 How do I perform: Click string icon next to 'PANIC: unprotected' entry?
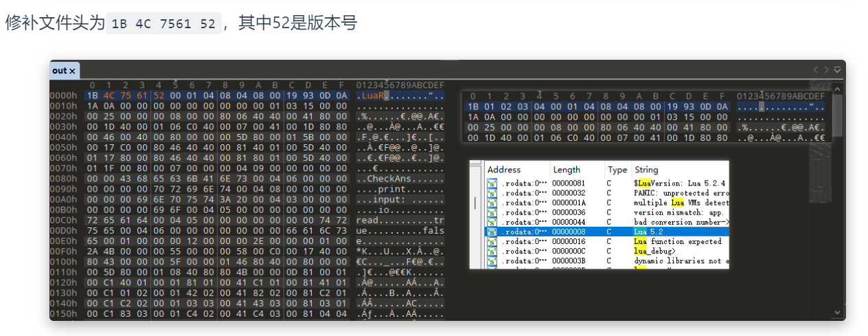click(x=492, y=193)
